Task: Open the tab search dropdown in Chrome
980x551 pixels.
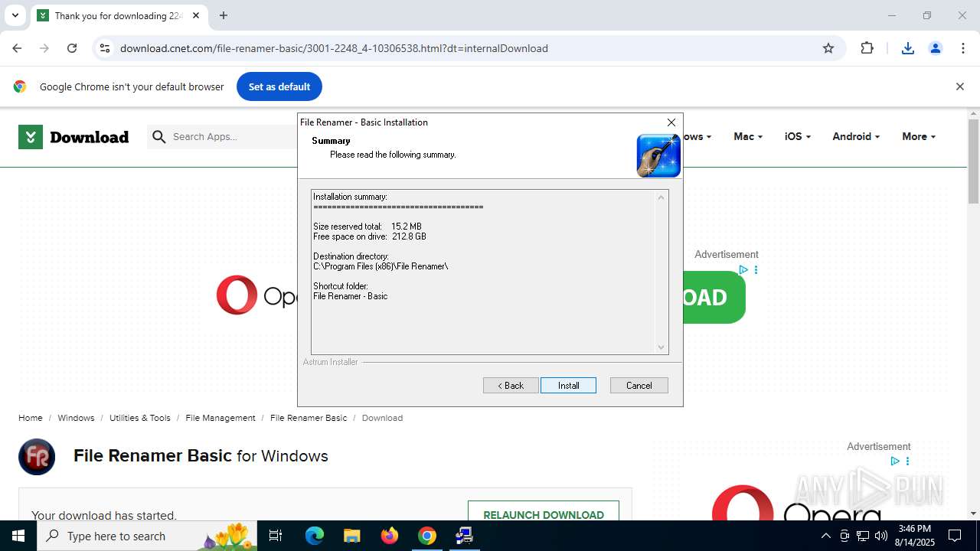Action: point(15,15)
